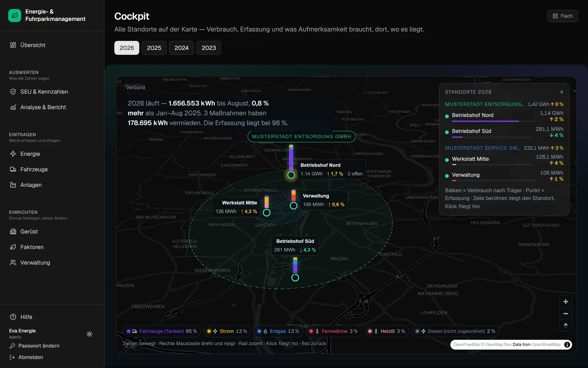Zoom out the map with minus button

(x=566, y=314)
